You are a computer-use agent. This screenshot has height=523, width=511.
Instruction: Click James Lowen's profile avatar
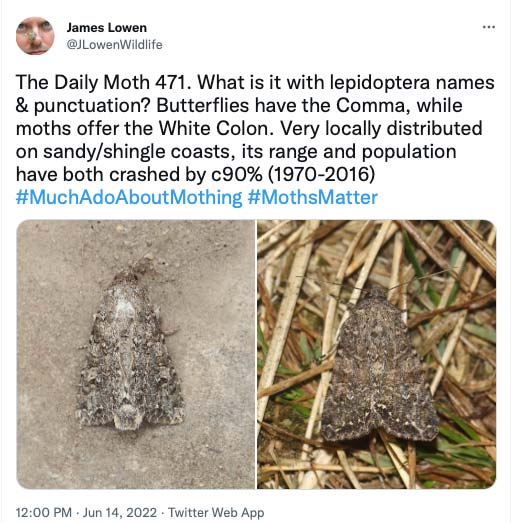point(35,36)
